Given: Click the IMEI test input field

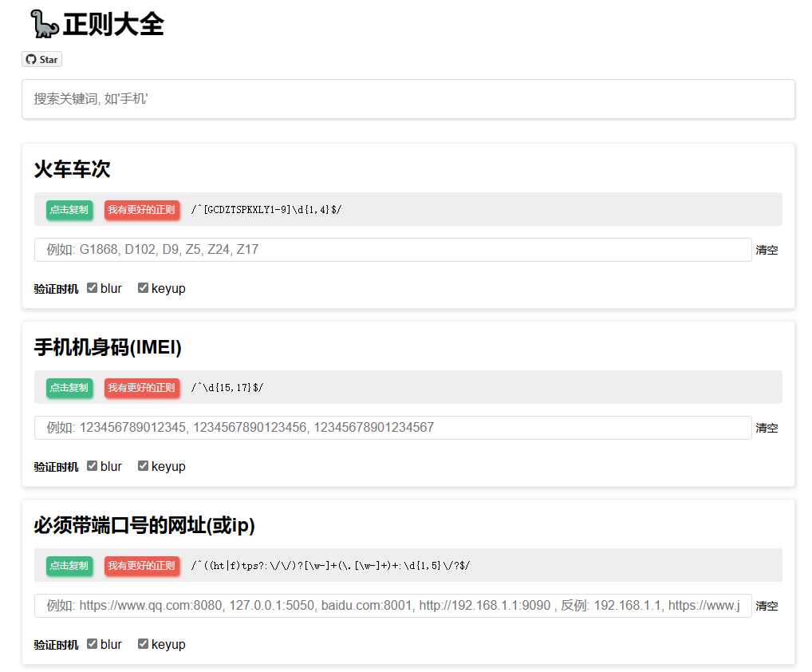Looking at the screenshot, I should click(x=392, y=428).
